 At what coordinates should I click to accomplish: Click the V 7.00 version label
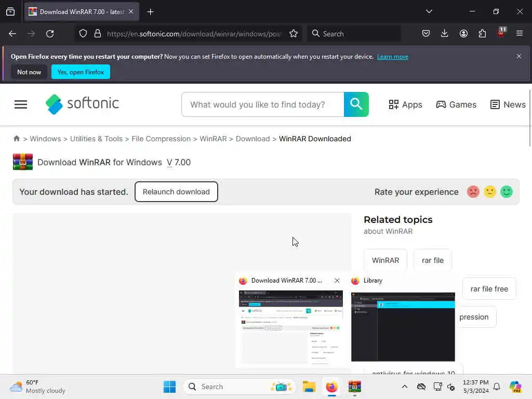(179, 162)
